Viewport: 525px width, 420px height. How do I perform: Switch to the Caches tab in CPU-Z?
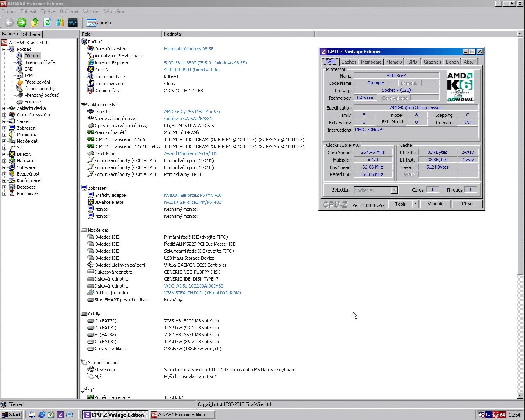click(x=349, y=62)
